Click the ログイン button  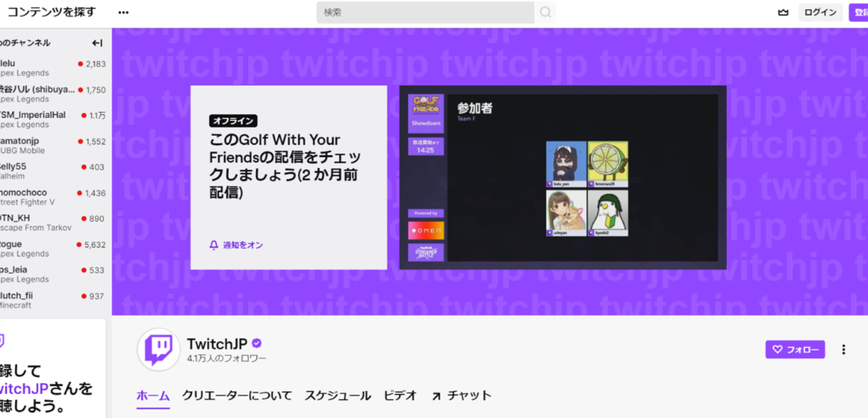[821, 12]
